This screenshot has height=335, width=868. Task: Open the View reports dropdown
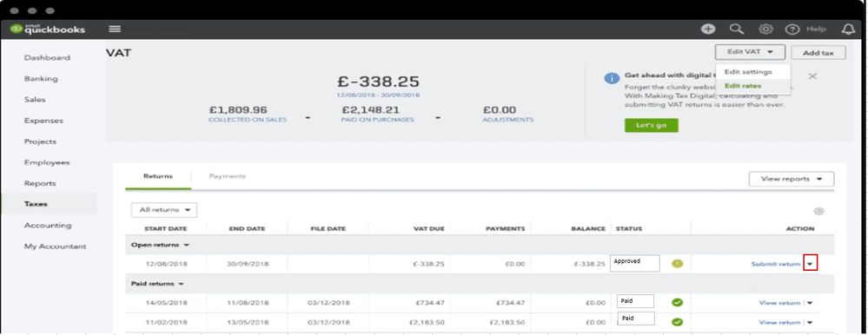[791, 179]
